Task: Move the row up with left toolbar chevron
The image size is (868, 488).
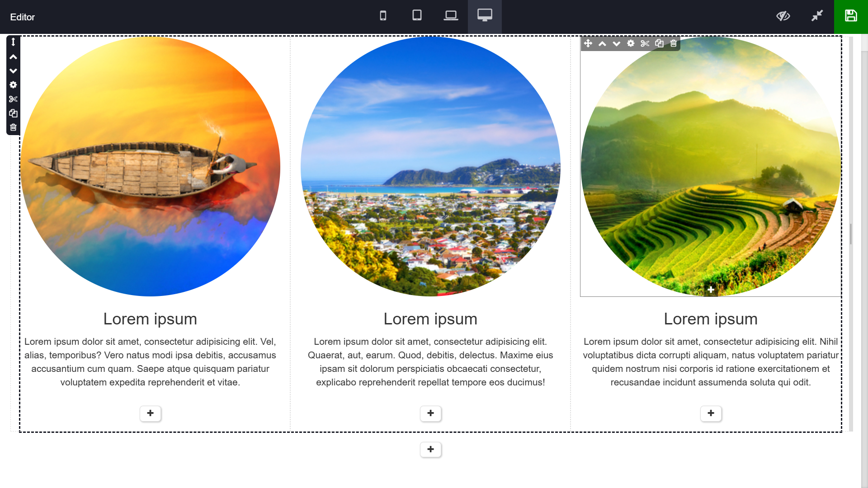Action: [13, 57]
